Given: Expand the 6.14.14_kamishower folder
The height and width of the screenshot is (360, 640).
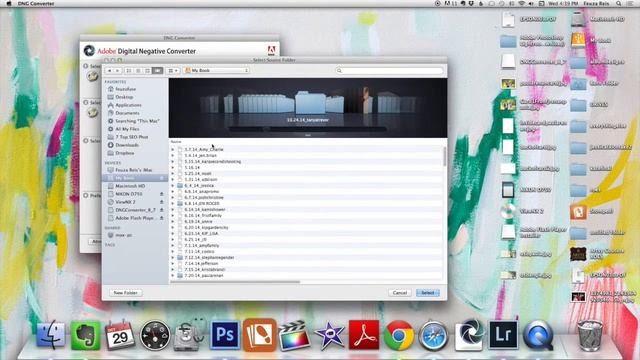Looking at the screenshot, I should tap(172, 209).
